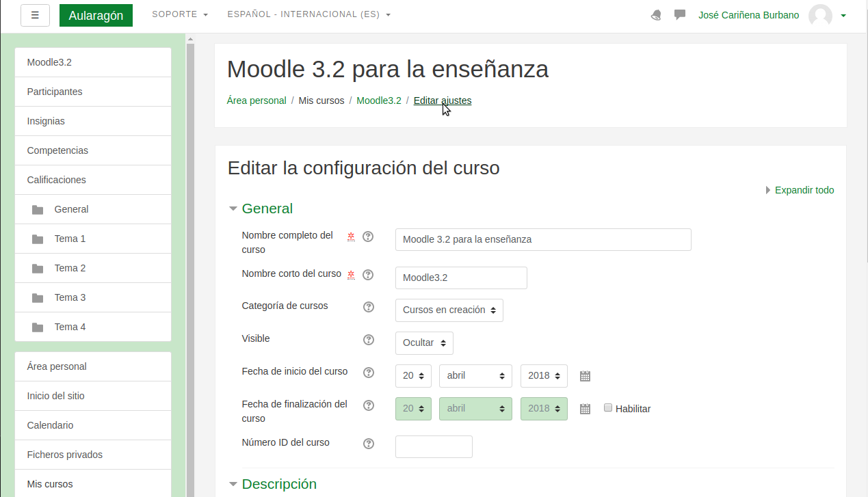Open help for Categoría de cursos

pos(369,307)
